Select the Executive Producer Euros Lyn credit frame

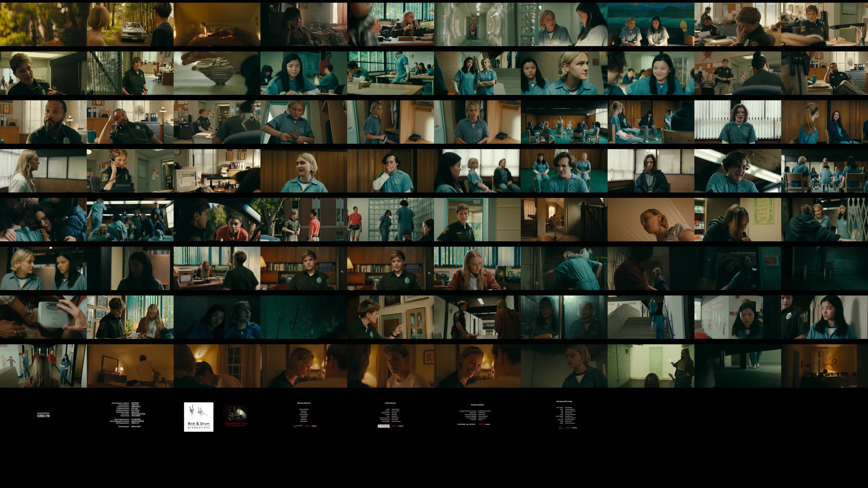click(x=43, y=415)
